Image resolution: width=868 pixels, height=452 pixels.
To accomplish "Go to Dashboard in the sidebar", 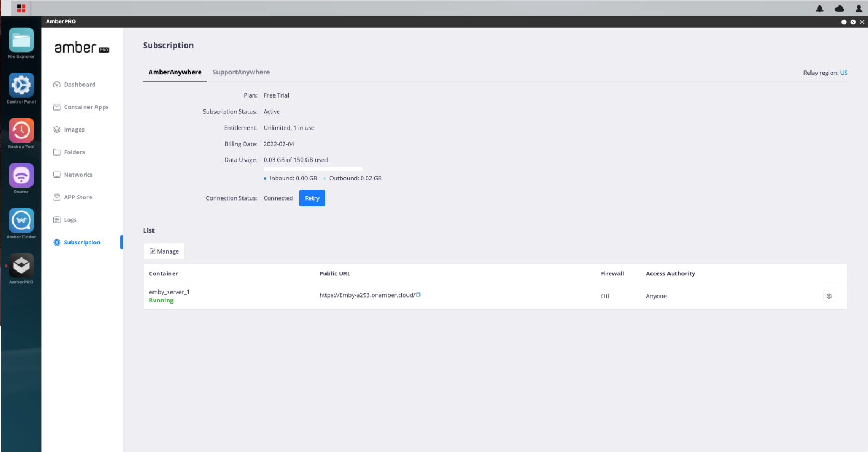I will pyautogui.click(x=74, y=85).
